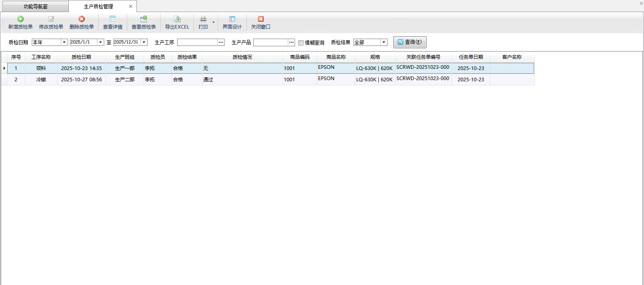Open the start date 2025/1/1 picker
This screenshot has width=644, height=285.
(100, 42)
